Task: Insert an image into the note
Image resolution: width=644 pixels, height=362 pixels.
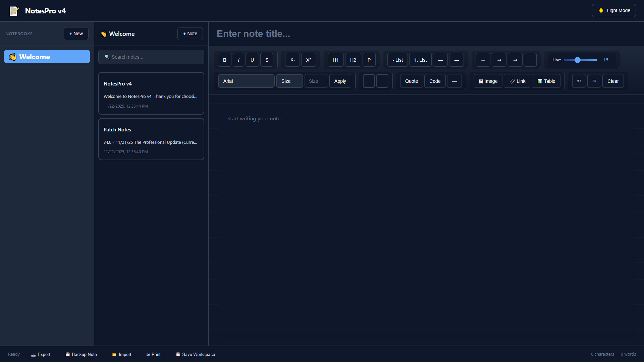Action: pyautogui.click(x=487, y=81)
